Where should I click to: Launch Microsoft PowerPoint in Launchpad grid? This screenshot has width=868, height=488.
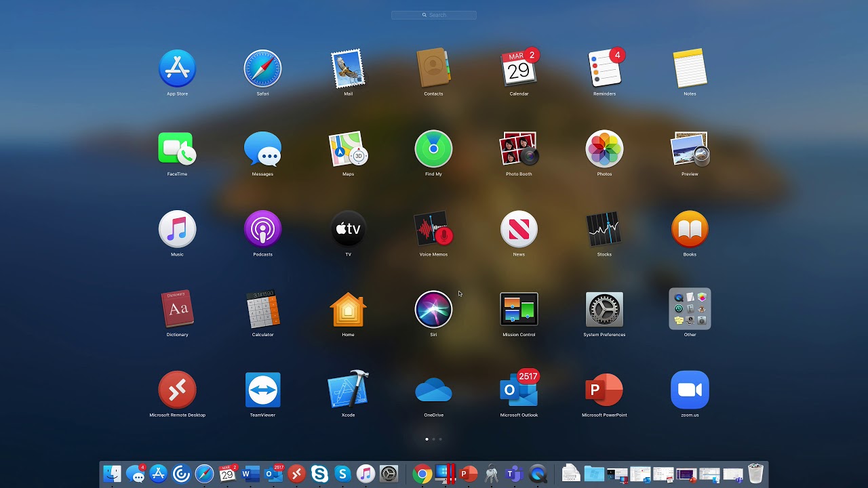604,390
